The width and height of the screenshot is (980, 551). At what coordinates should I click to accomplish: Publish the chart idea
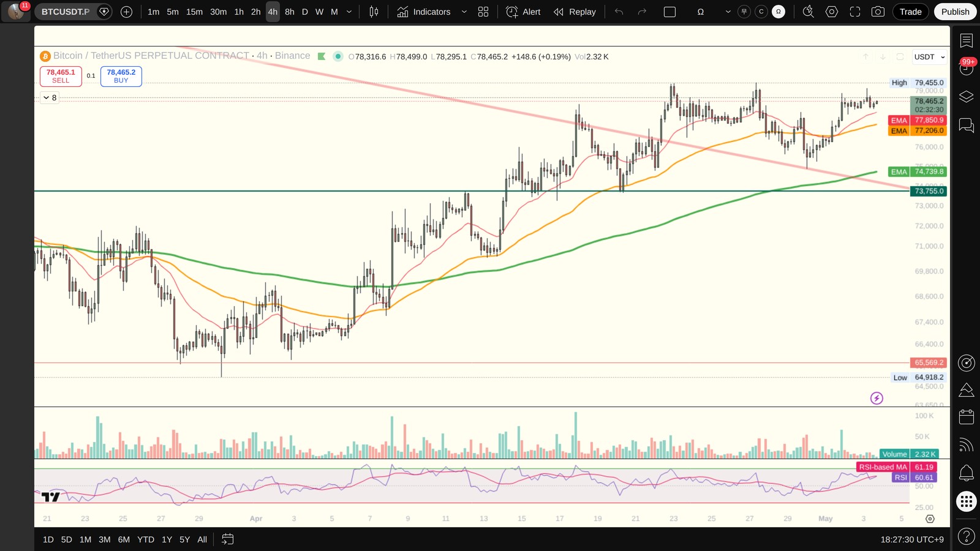tap(956, 12)
